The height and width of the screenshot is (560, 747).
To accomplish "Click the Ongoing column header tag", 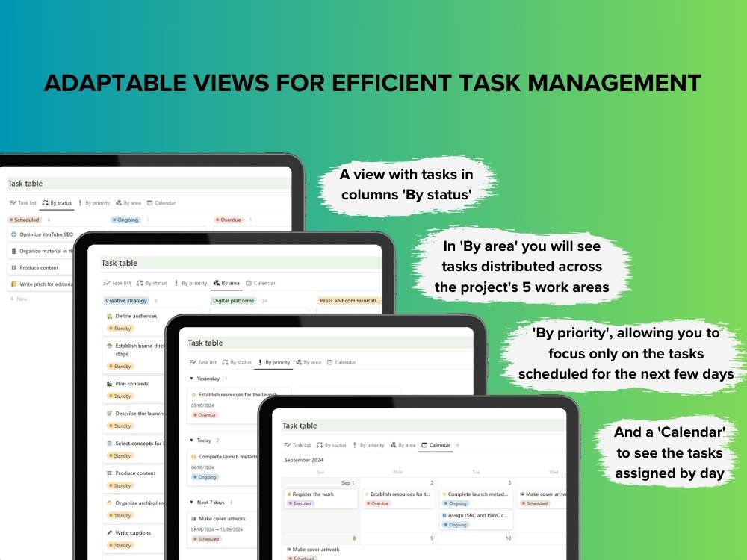I will click(x=126, y=220).
